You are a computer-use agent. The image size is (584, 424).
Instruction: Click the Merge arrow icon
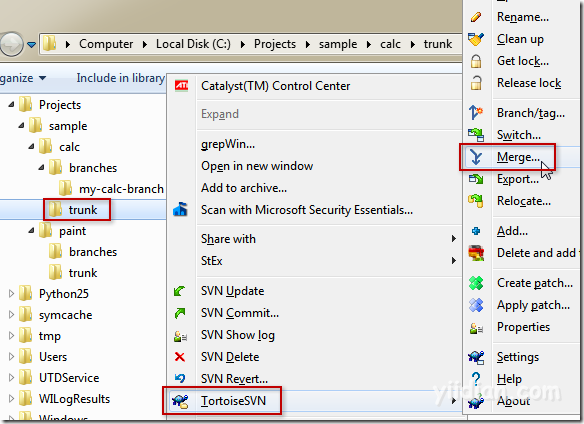pos(476,157)
